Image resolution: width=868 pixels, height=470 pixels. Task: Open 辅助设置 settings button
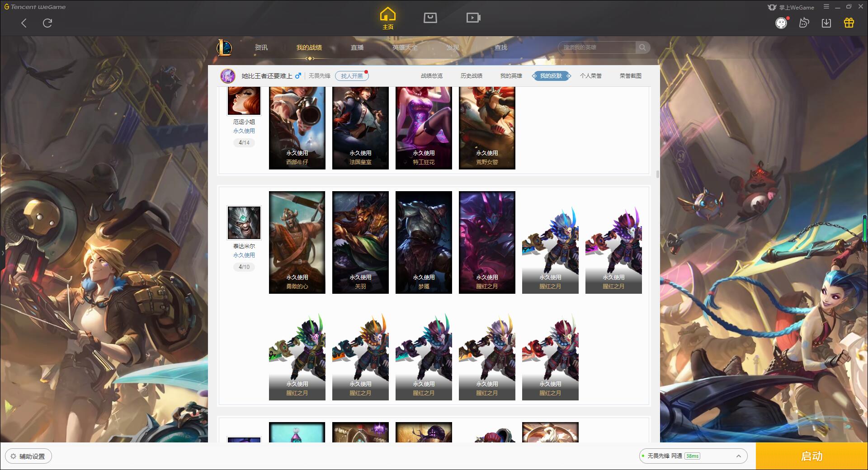point(28,456)
